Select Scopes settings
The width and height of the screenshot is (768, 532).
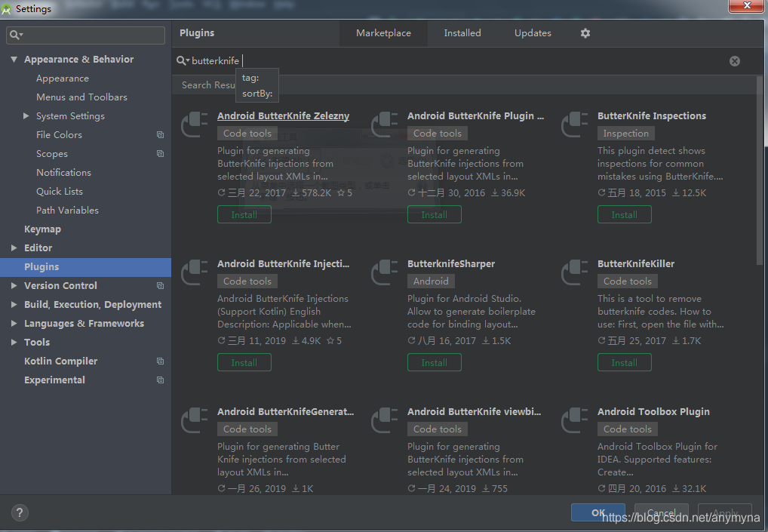tap(52, 153)
